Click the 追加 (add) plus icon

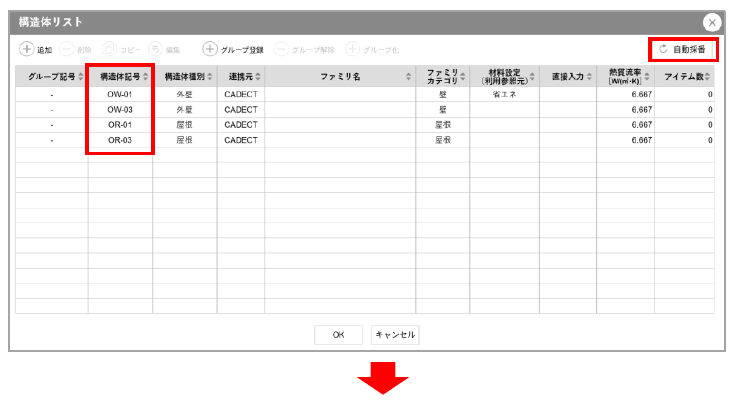tap(26, 48)
